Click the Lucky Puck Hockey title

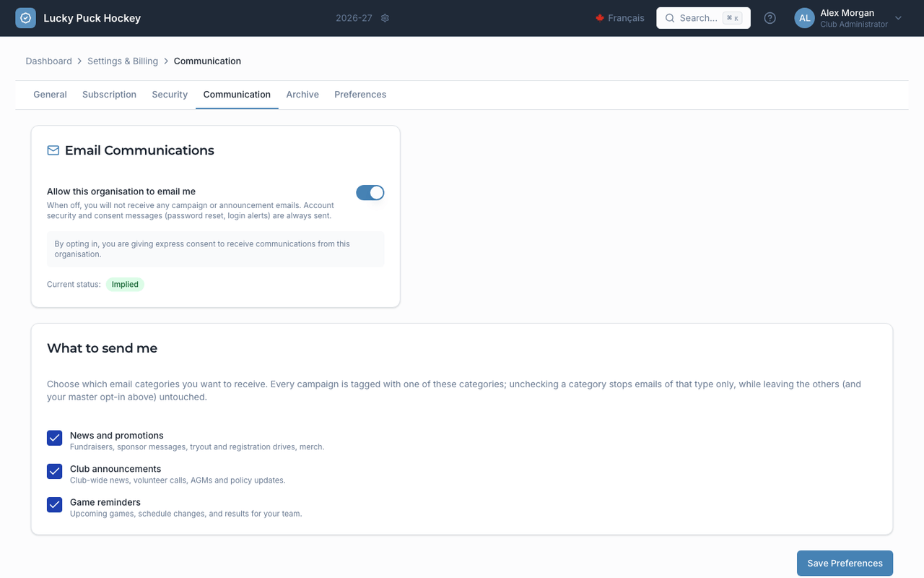coord(92,18)
